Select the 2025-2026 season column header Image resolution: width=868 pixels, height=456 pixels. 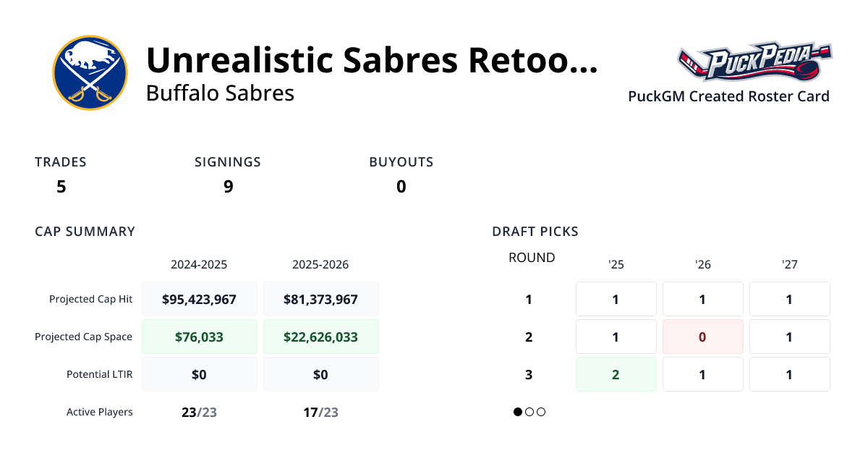click(320, 265)
